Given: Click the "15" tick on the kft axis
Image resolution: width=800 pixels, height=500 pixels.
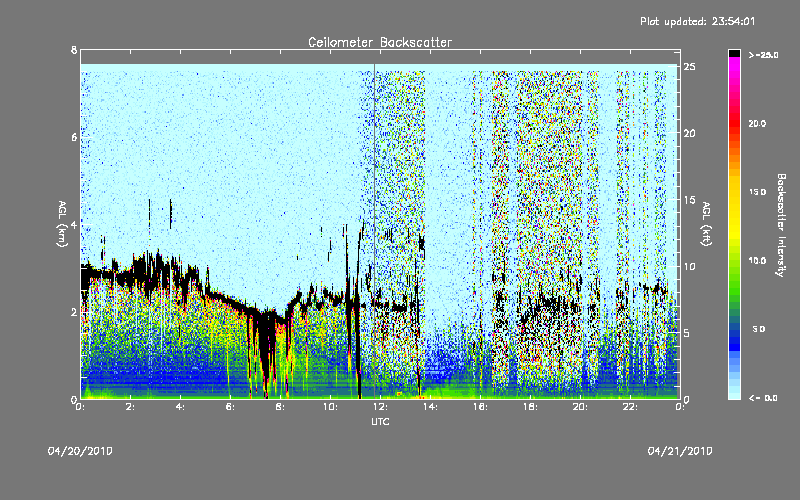Looking at the screenshot, I should pos(690,199).
